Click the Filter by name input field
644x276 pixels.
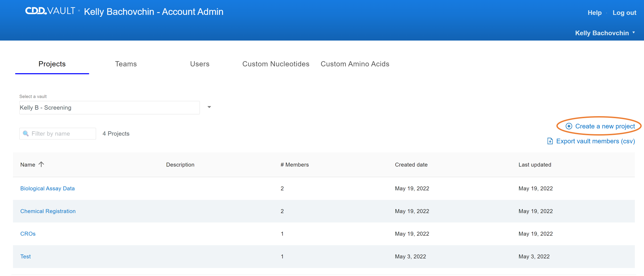point(58,134)
